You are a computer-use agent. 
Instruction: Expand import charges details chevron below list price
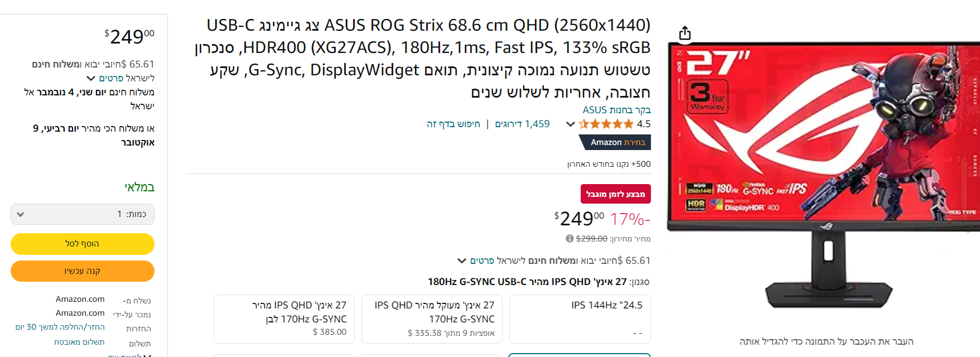462,260
